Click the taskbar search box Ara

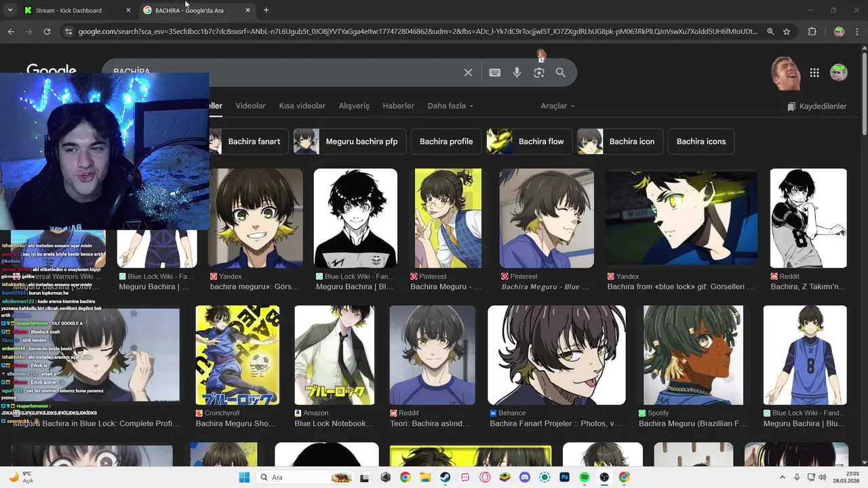pyautogui.click(x=305, y=477)
